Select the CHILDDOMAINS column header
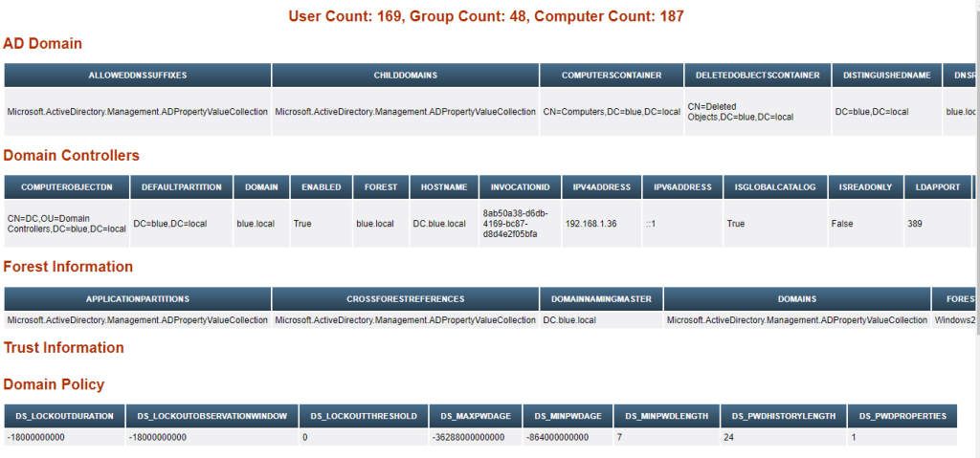 click(x=405, y=75)
